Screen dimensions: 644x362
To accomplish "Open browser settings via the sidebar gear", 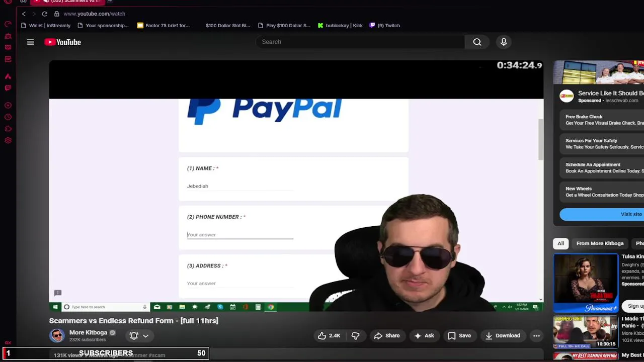I will (8, 140).
